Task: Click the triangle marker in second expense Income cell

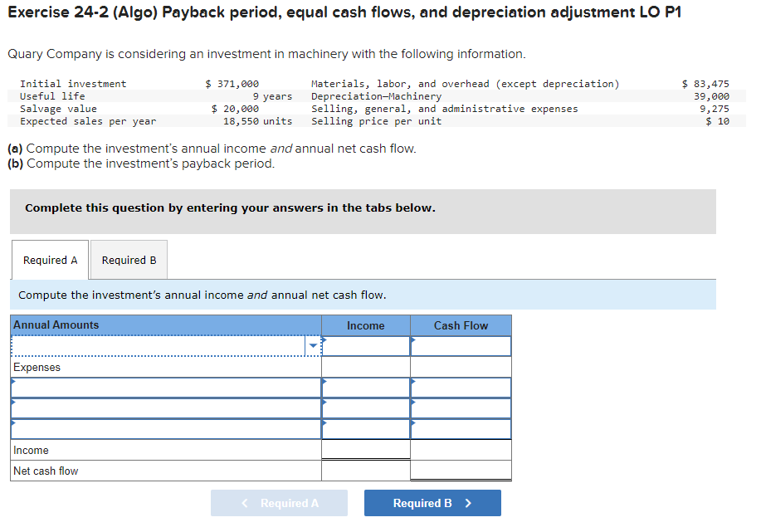Action: coord(325,403)
